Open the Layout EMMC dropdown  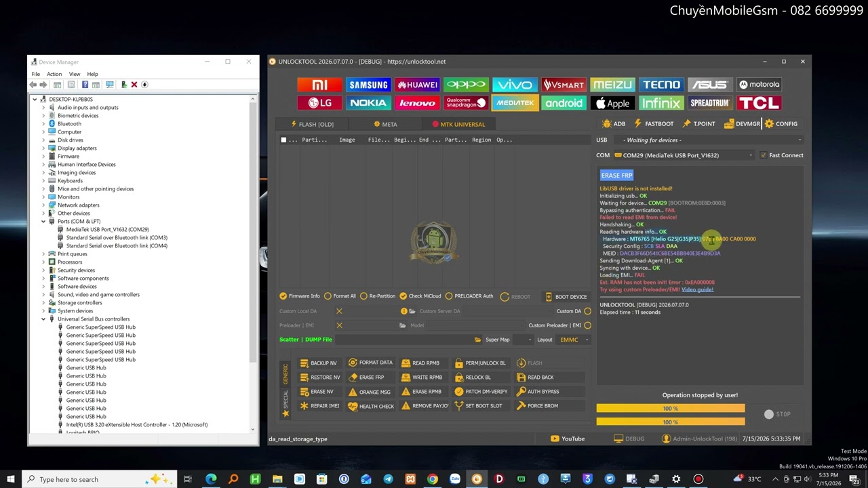click(x=574, y=340)
